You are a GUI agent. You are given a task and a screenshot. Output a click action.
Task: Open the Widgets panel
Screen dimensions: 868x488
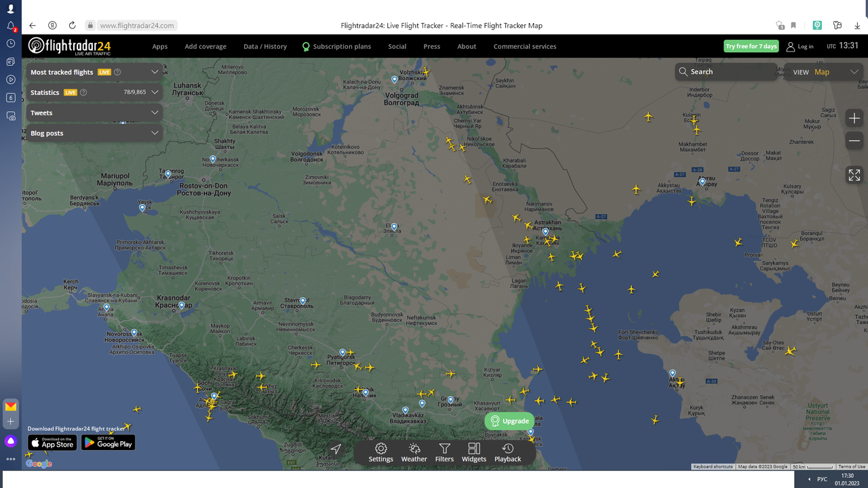coord(474,453)
